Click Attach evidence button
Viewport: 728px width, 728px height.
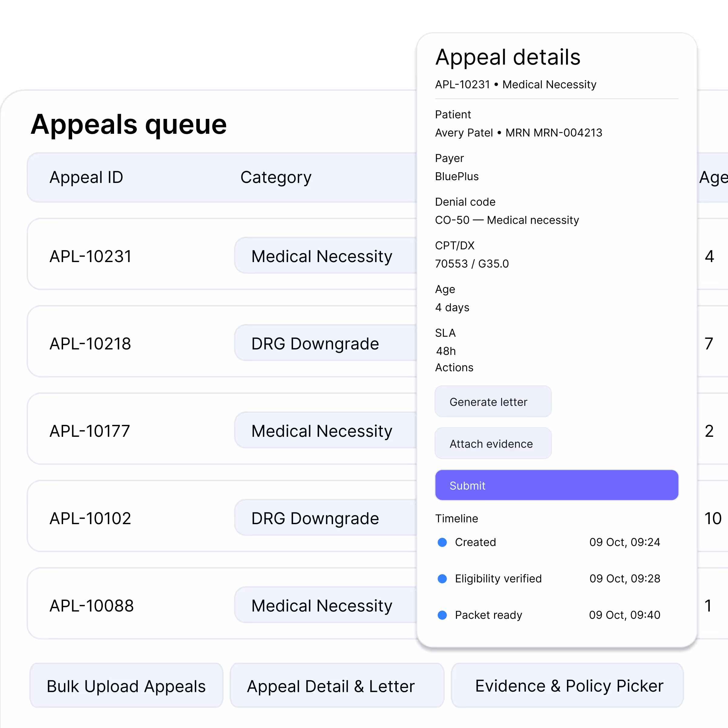[x=493, y=443]
